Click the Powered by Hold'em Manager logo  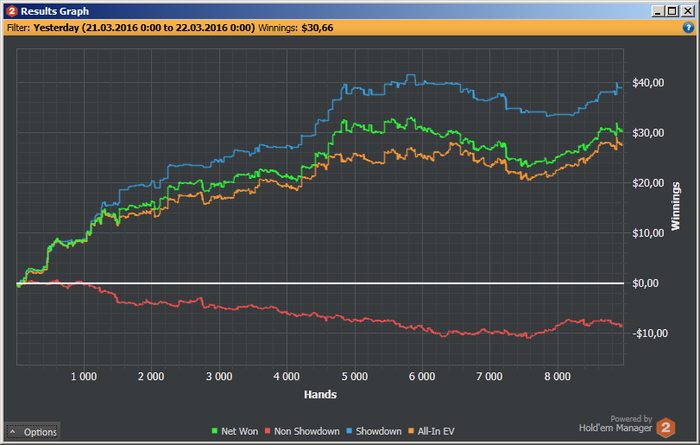point(627,426)
